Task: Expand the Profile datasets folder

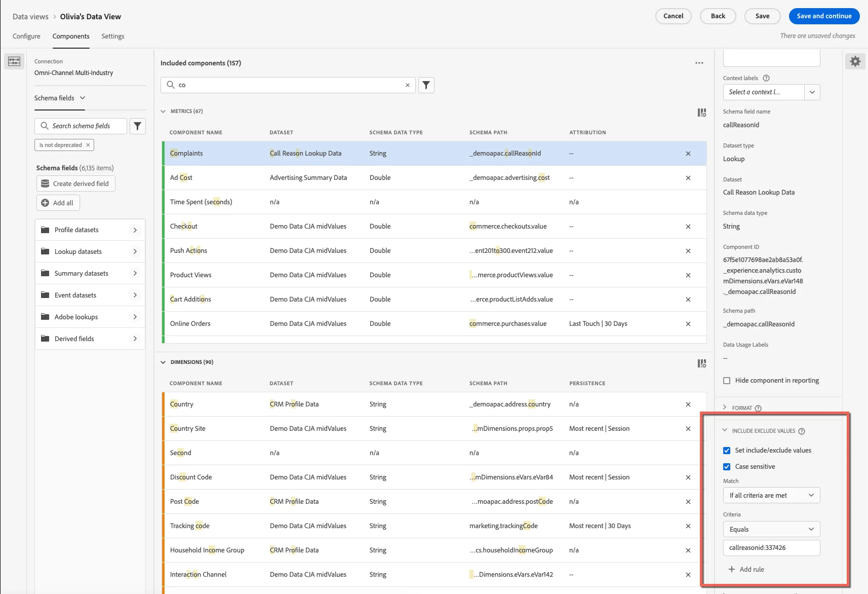Action: coord(90,230)
